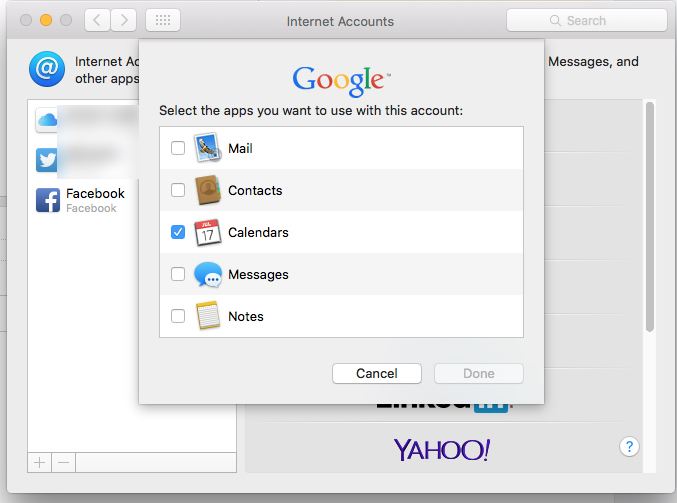The height and width of the screenshot is (503, 677).
Task: Click the Calendars label text
Action: (258, 232)
